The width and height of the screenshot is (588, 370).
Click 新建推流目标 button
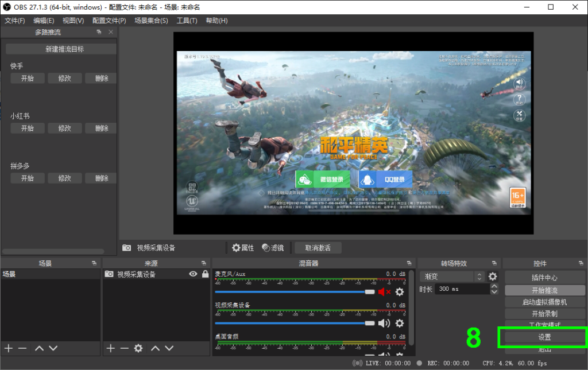tap(64, 49)
